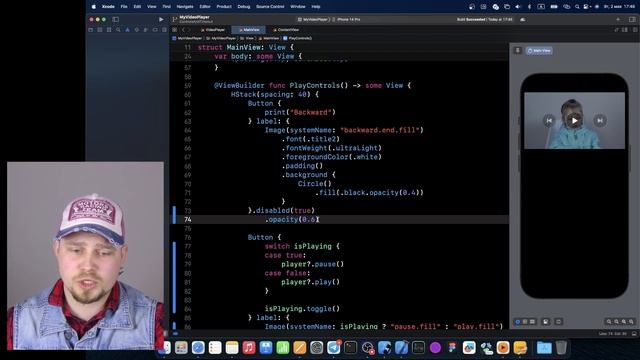Open the project navigator folder icon
The height and width of the screenshot is (360, 640).
91,30
